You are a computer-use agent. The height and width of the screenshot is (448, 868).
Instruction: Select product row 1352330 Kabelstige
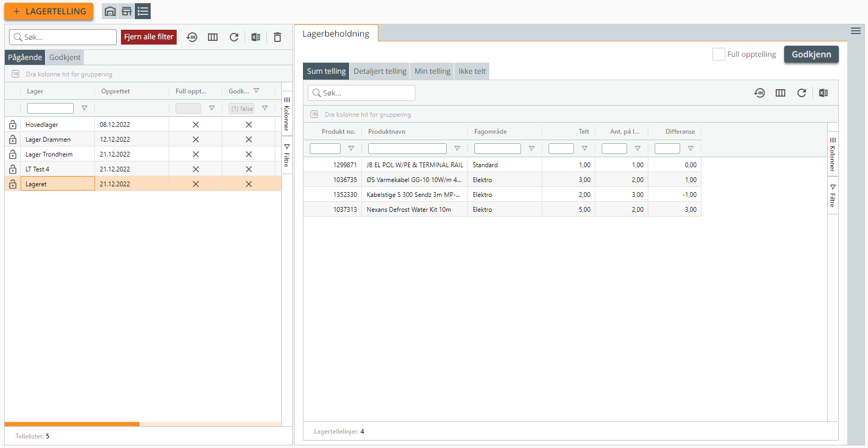click(502, 194)
